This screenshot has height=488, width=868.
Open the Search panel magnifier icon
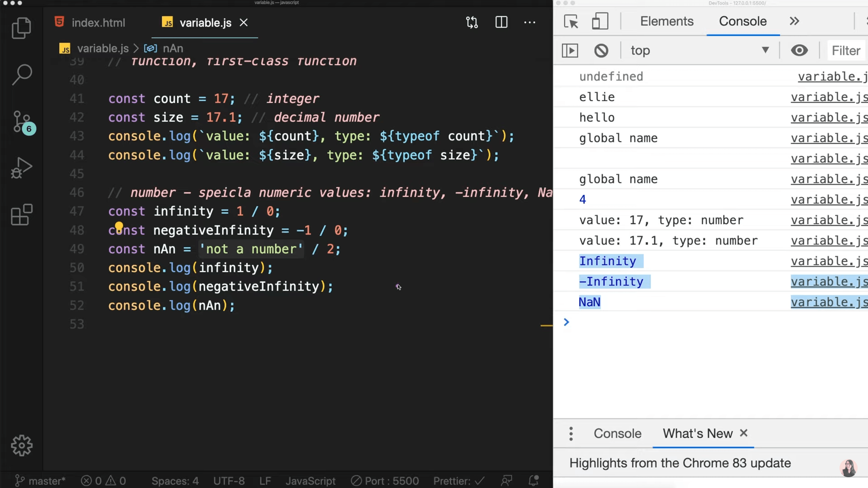click(x=21, y=75)
